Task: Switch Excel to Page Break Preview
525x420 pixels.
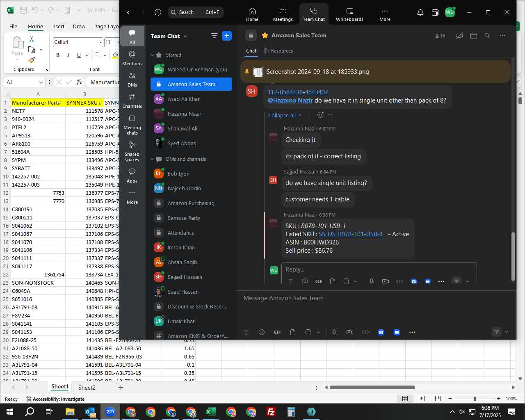Action: (x=438, y=399)
